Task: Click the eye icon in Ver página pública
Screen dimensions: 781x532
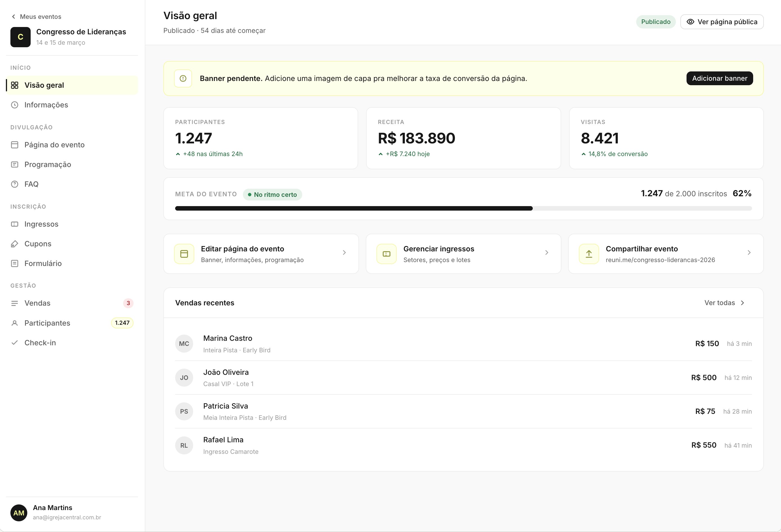Action: (690, 22)
